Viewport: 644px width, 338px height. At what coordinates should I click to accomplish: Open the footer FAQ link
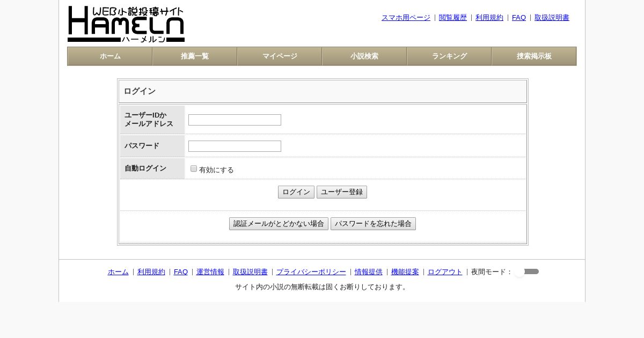(x=181, y=272)
